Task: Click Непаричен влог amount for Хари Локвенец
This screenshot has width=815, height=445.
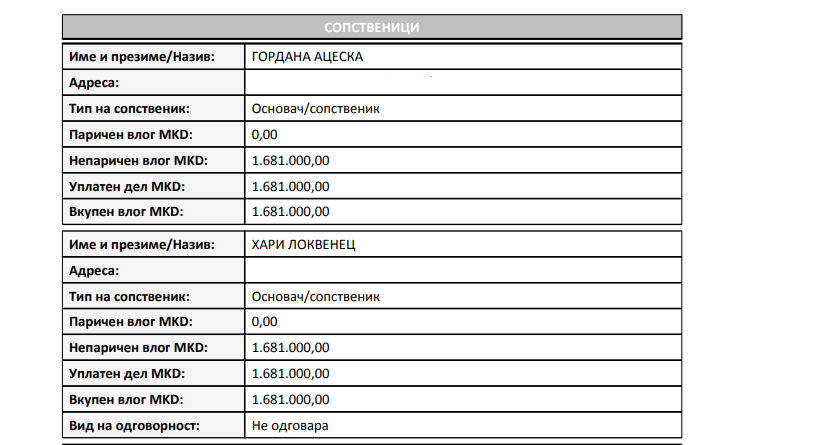Action: 291,348
